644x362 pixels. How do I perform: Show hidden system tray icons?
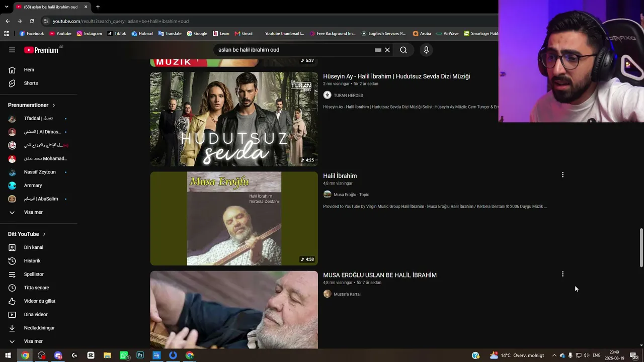554,355
